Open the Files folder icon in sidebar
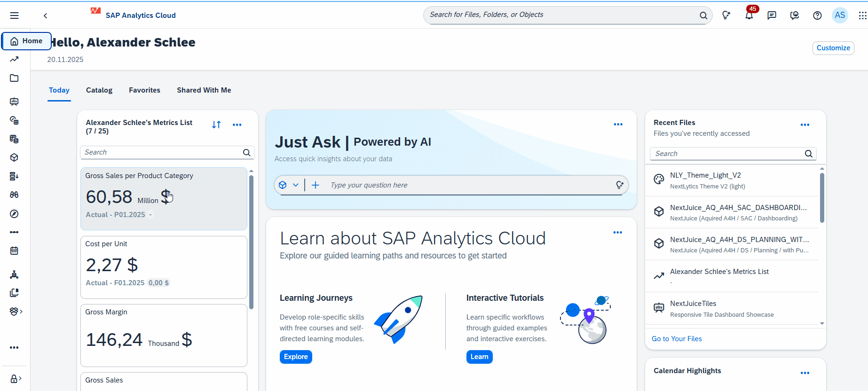 (x=14, y=78)
